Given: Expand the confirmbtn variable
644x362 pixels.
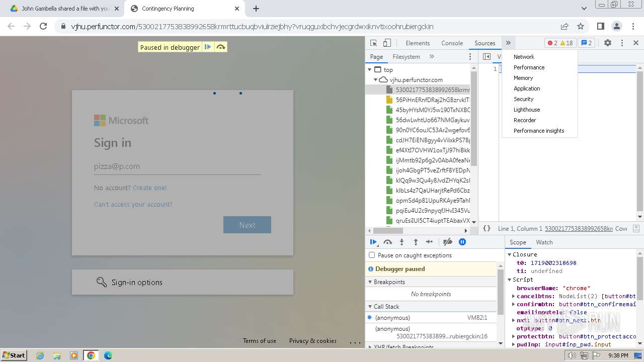Looking at the screenshot, I should point(513,304).
